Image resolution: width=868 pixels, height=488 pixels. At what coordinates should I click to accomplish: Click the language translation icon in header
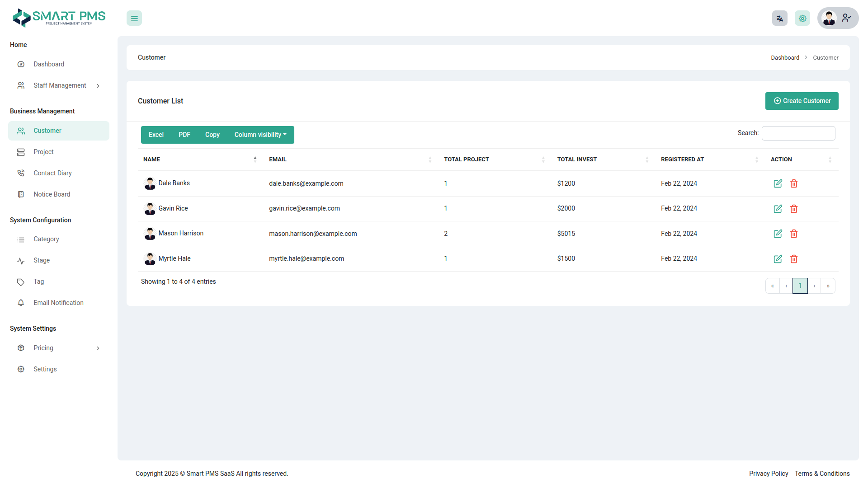[779, 18]
